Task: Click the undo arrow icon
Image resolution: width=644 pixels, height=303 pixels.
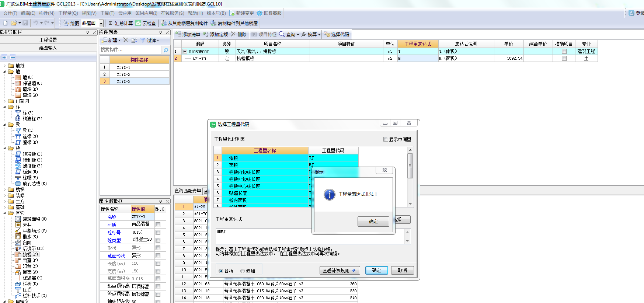Action: (x=35, y=23)
